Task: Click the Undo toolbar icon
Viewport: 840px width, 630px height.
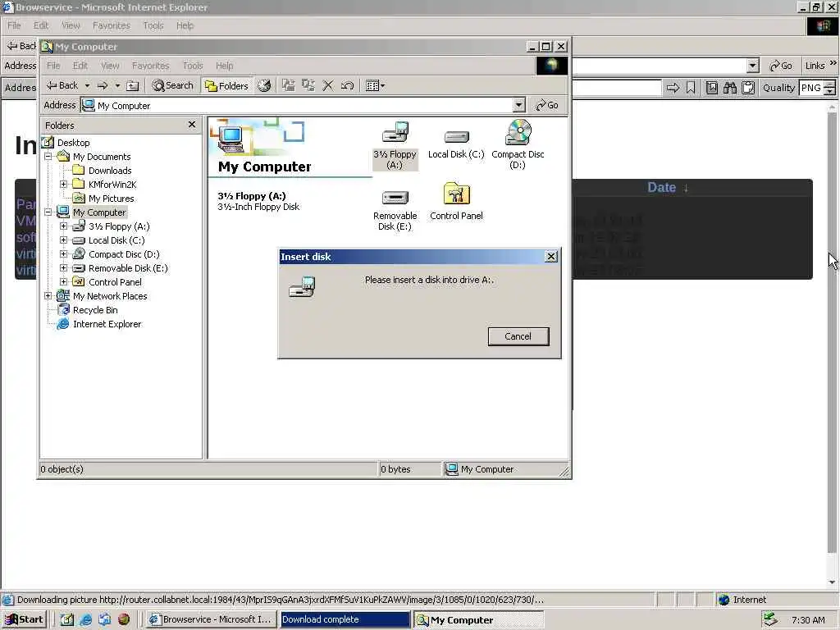Action: pyautogui.click(x=347, y=85)
